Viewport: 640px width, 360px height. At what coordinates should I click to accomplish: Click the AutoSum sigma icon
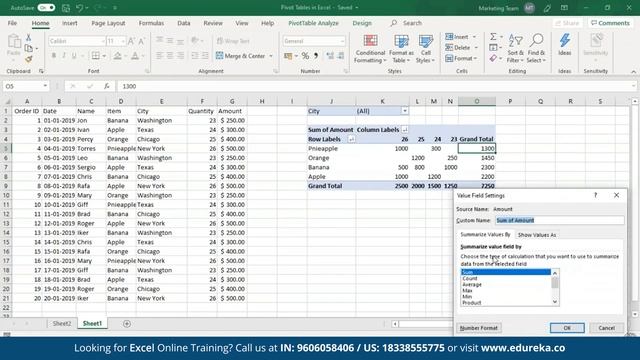pyautogui.click(x=493, y=37)
